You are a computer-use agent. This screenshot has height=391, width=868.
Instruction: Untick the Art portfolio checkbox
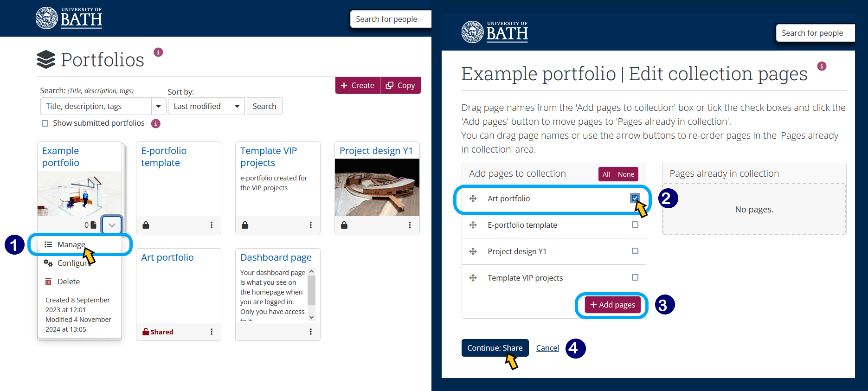point(635,198)
